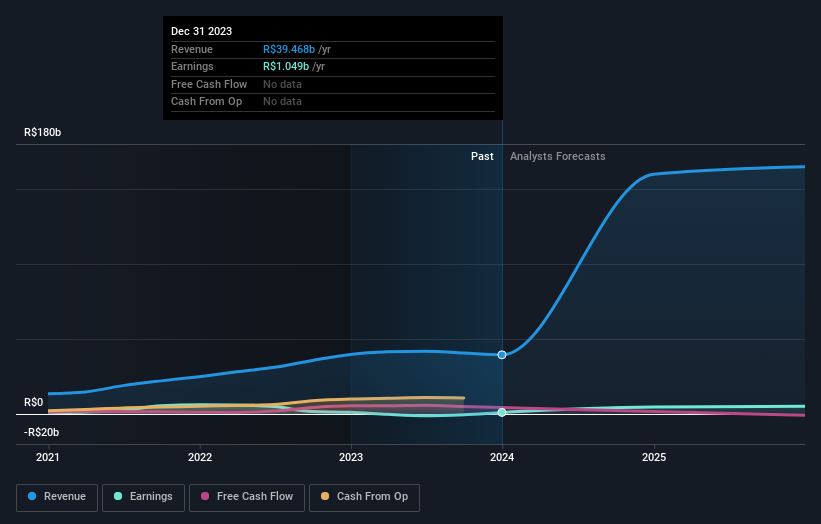Toggle the Free Cash Flow legend button
821x524 pixels.
247,497
